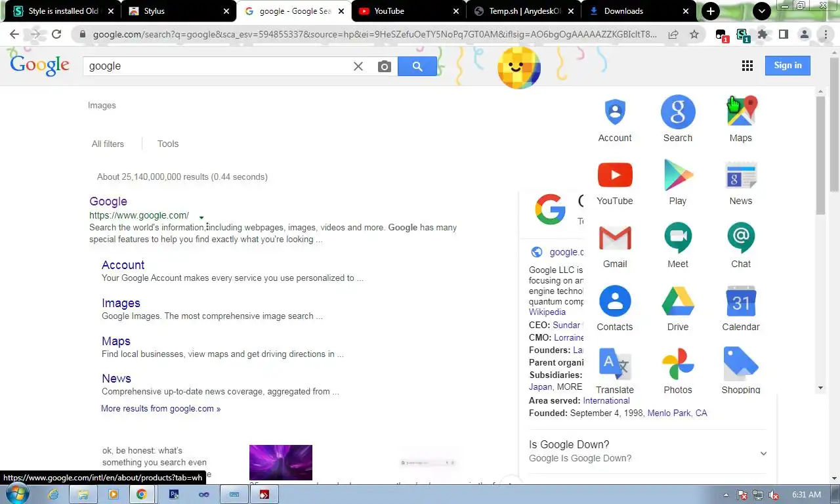The image size is (840, 504).
Task: Open the Search app icon in apps grid
Action: (678, 113)
